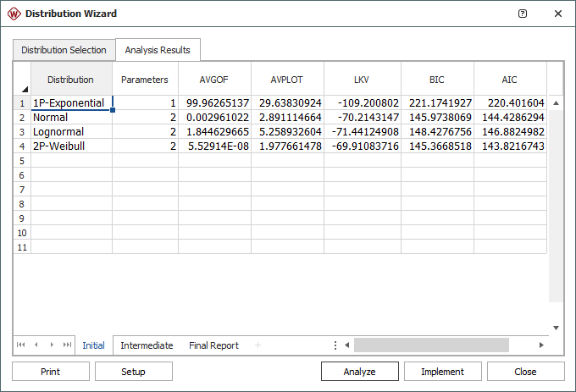Select the 1P-Exponential cell
Image resolution: width=576 pixels, height=392 pixels.
(x=71, y=102)
